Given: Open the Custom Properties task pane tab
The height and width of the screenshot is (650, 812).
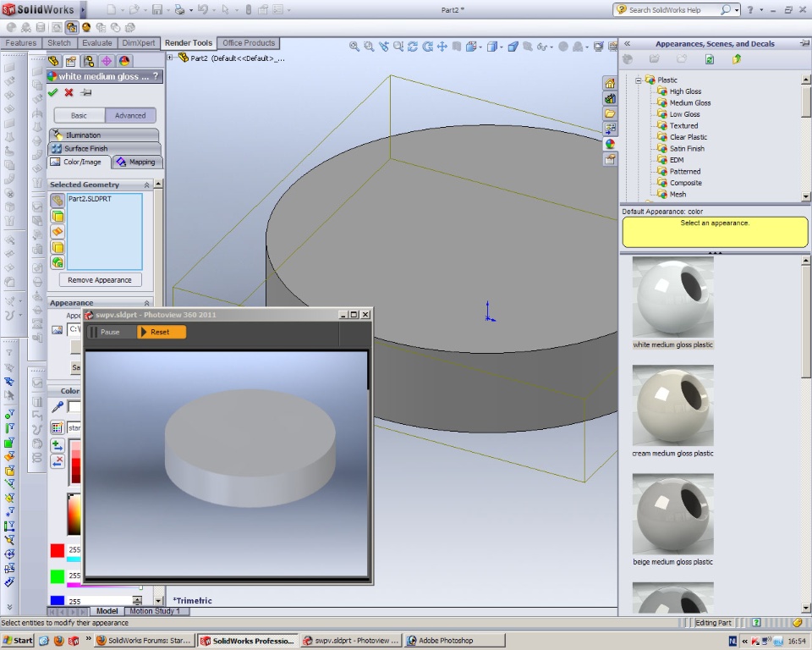Looking at the screenshot, I should tap(610, 159).
